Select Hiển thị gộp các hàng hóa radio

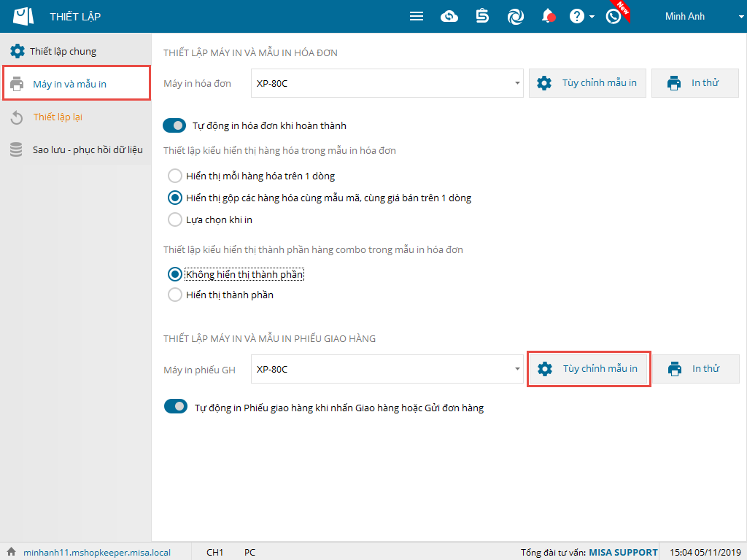point(175,198)
